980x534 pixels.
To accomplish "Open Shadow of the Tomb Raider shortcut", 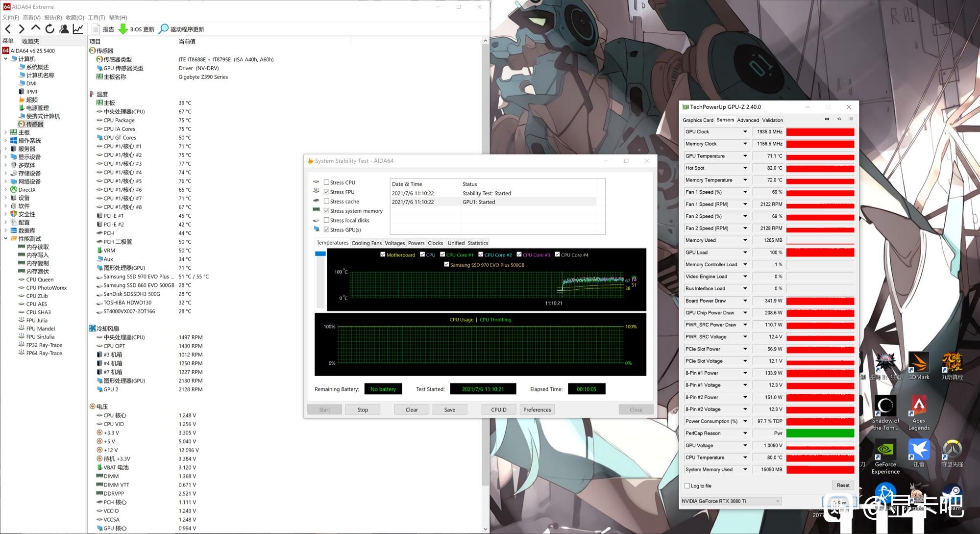I will pyautogui.click(x=885, y=413).
